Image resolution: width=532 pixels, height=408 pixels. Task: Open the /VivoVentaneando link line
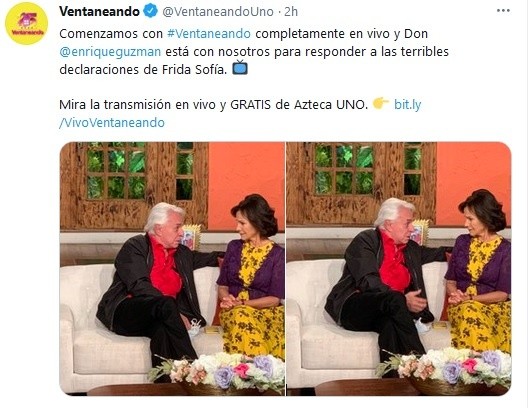point(112,122)
